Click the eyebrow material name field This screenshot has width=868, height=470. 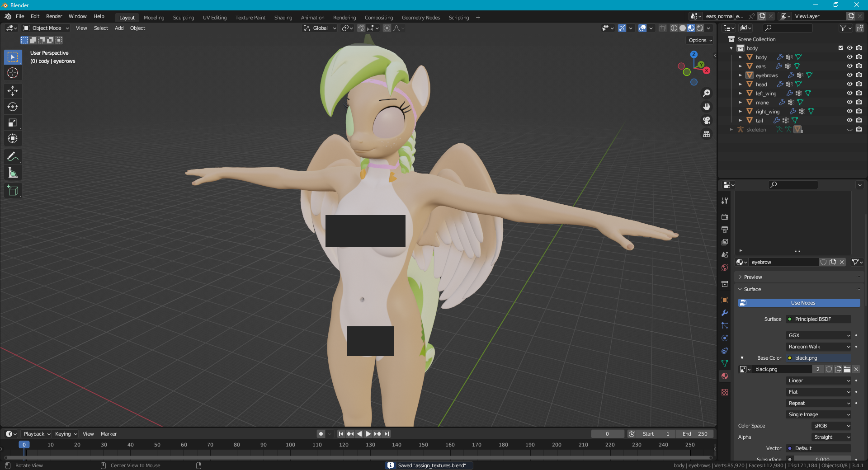[x=783, y=262]
